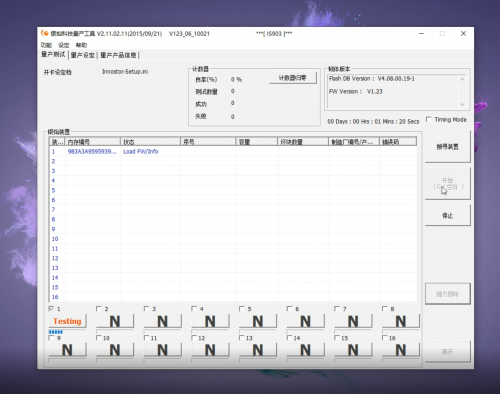Tick the port 2 checkbox
The image size is (500, 394).
99,309
